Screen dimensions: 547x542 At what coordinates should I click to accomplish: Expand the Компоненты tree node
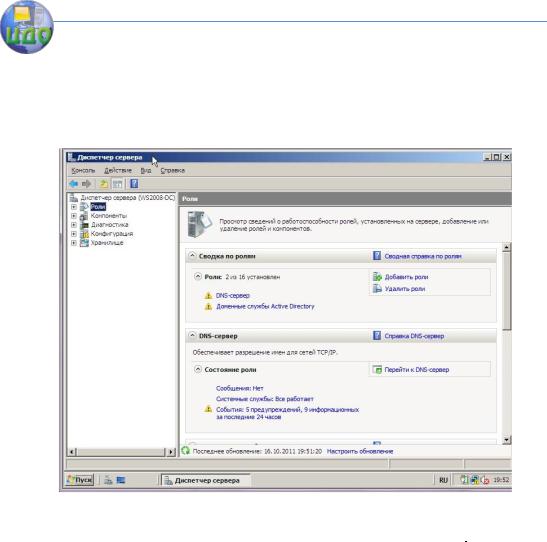tap(74, 216)
